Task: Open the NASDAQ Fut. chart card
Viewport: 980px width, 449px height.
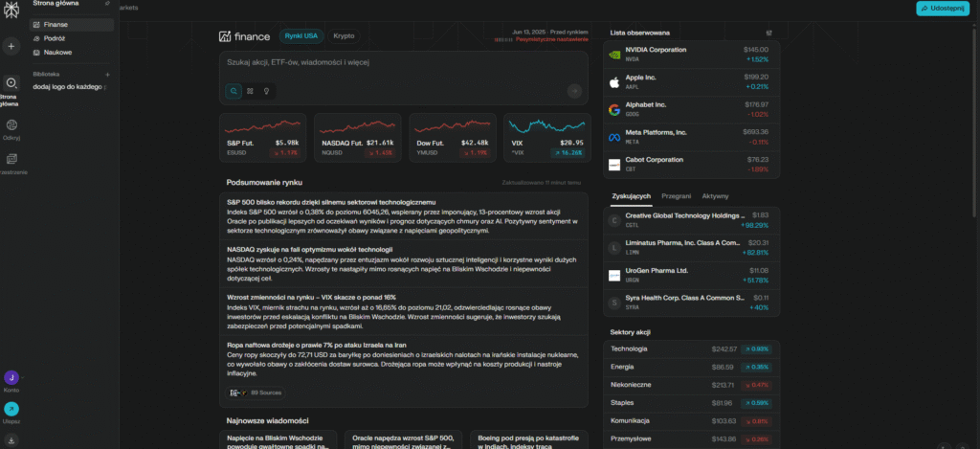Action: click(358, 137)
